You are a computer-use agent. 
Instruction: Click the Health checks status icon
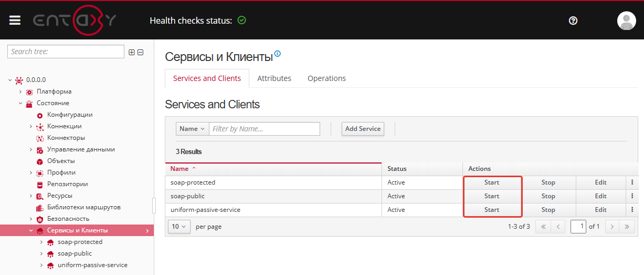click(241, 21)
